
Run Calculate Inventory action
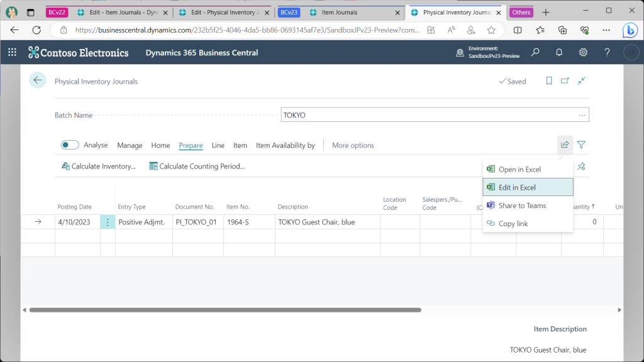(99, 166)
